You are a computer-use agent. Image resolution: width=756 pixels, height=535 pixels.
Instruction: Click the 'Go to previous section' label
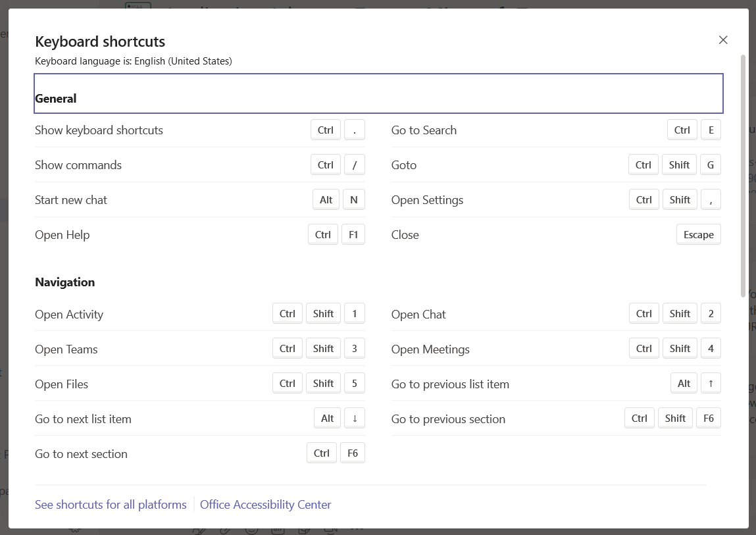coord(448,419)
